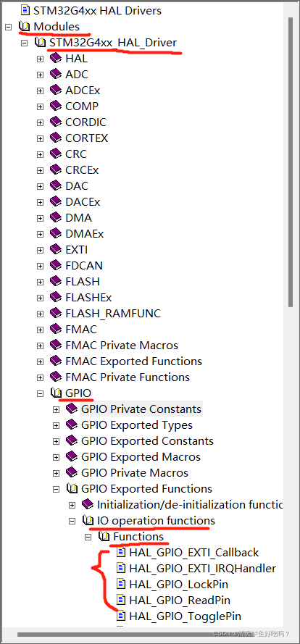Viewport: 300px width, 644px height.
Task: Select the DMAEx module entry
Action: (x=85, y=234)
